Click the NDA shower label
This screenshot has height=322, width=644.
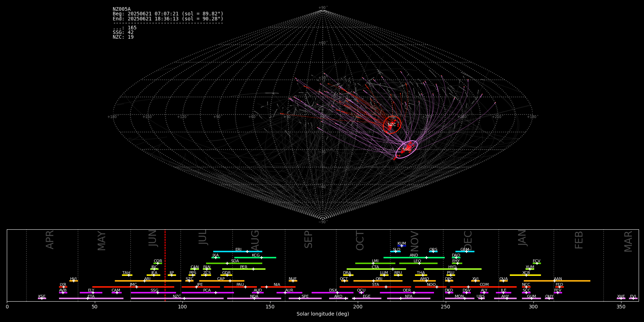[x=254, y=297]
